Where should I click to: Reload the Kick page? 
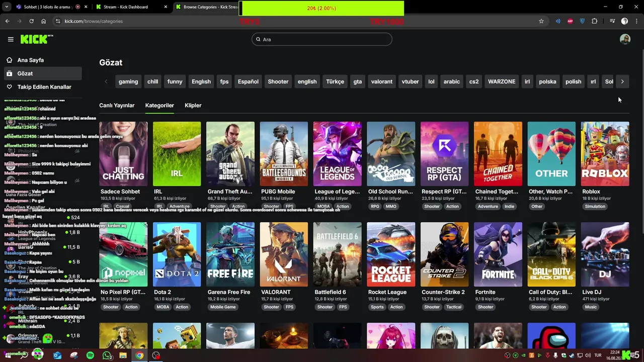[31, 21]
